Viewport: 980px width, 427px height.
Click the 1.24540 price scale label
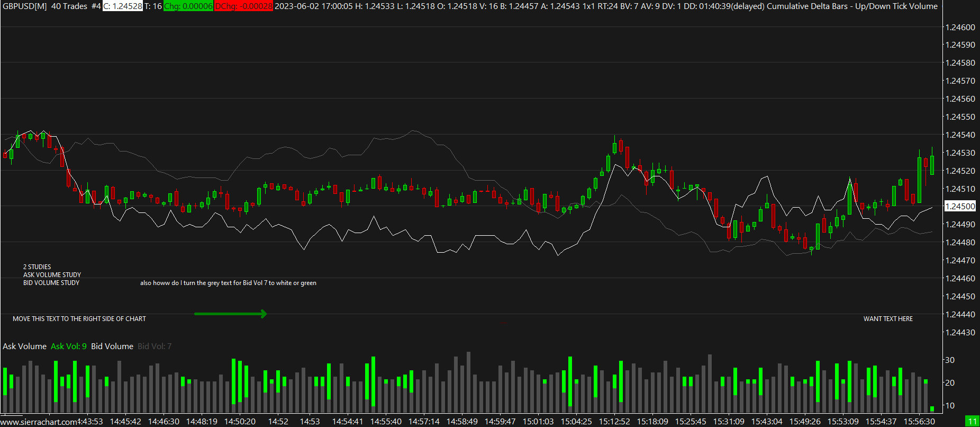click(x=960, y=135)
